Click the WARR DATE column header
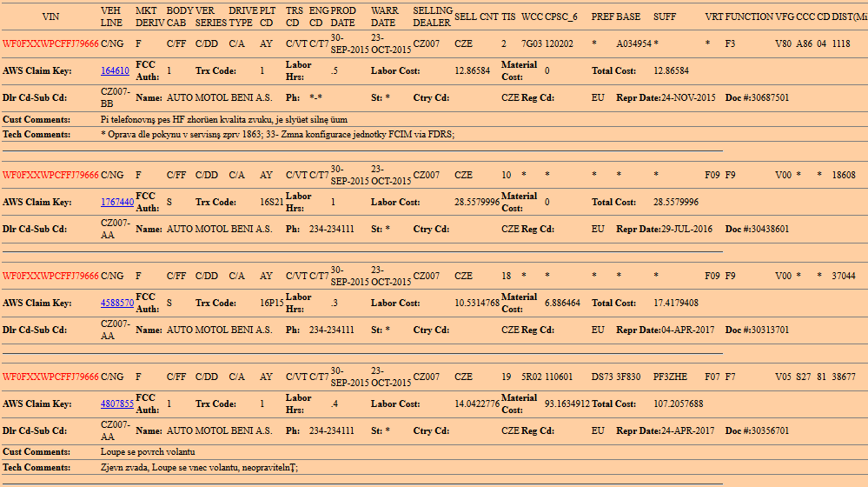Image resolution: width=868 pixels, height=487 pixels. coord(385,17)
